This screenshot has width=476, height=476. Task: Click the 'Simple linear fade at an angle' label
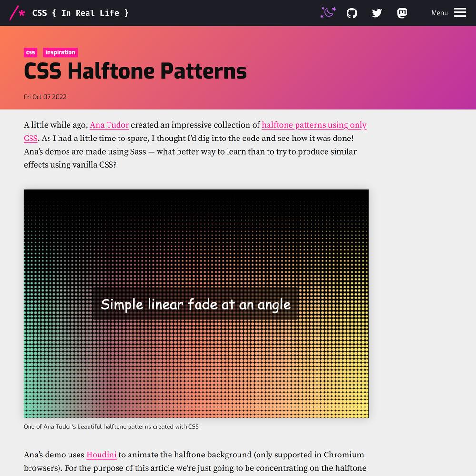(x=196, y=305)
